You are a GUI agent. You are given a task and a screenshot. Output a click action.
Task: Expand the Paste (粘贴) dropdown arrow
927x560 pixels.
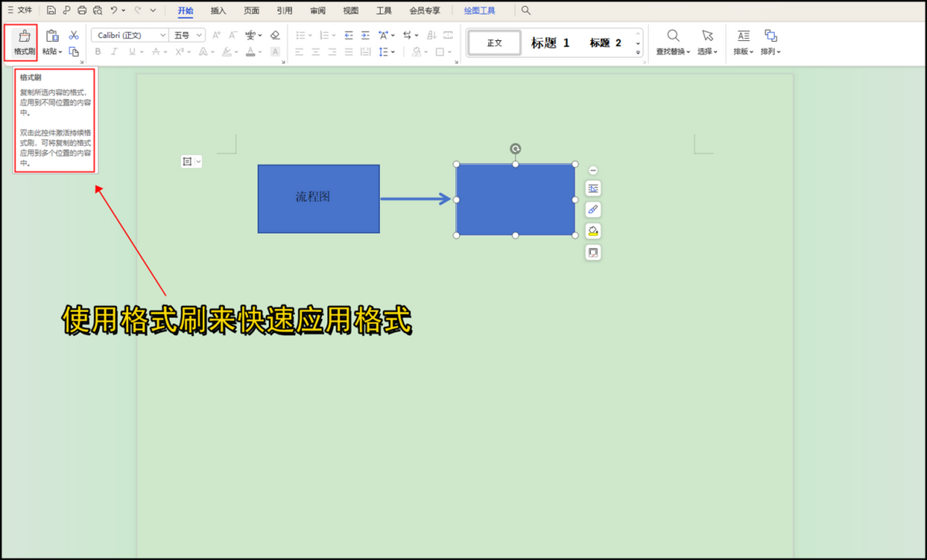[x=60, y=52]
